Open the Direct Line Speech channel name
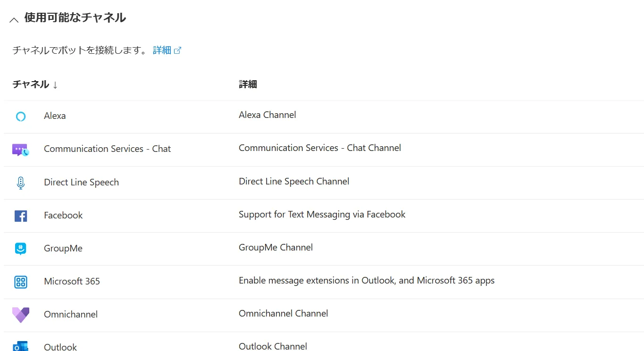Viewport: 644px width, 351px height. point(81,183)
